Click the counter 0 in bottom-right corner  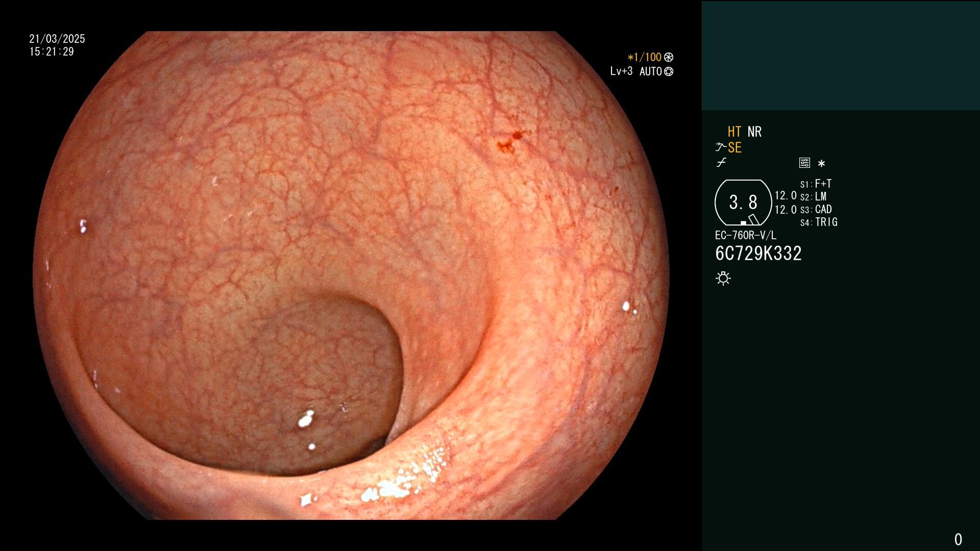tap(958, 539)
